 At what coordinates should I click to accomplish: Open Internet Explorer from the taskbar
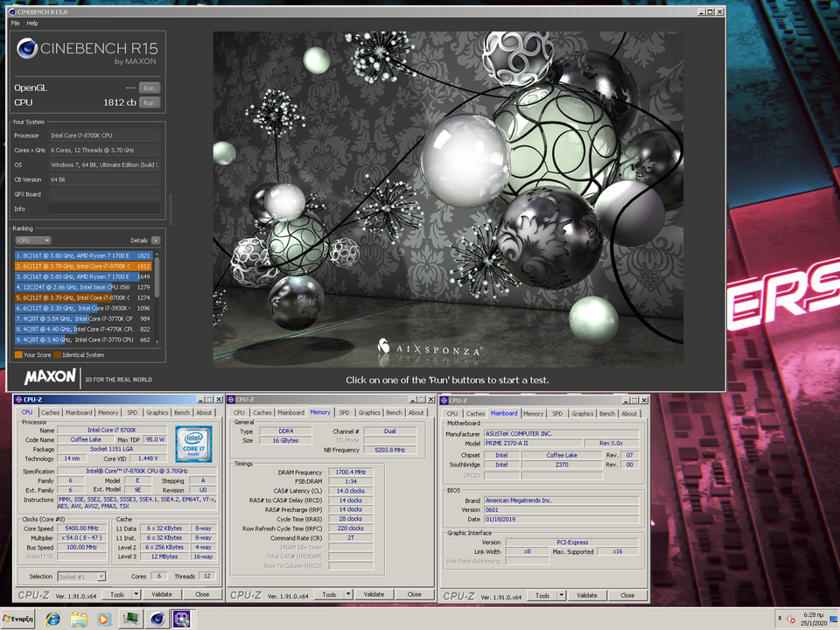[x=53, y=619]
